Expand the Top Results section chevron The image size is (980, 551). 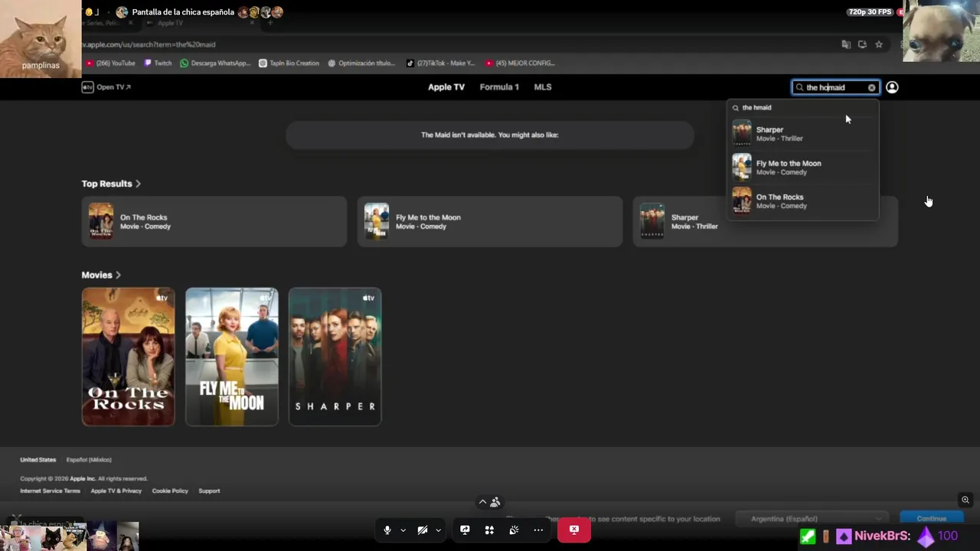139,184
